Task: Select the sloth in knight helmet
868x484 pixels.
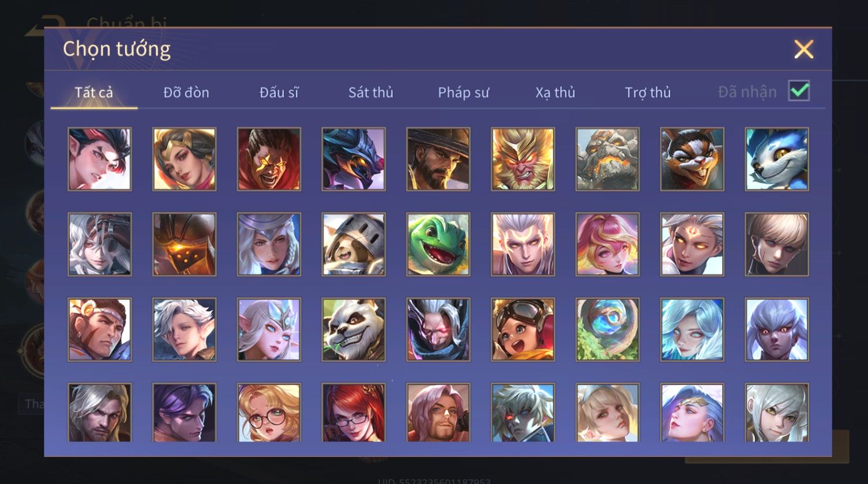Action: pos(354,244)
